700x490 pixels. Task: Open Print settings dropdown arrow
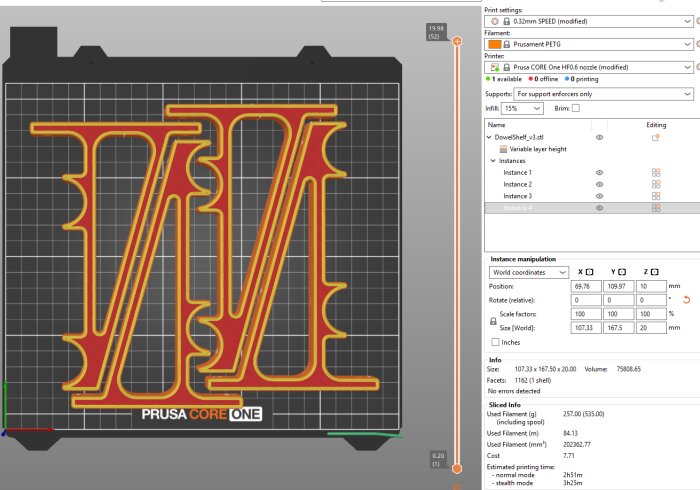tap(687, 21)
